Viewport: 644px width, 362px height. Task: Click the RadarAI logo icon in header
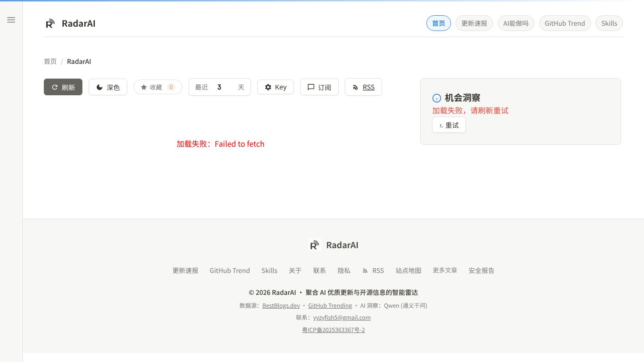[50, 23]
